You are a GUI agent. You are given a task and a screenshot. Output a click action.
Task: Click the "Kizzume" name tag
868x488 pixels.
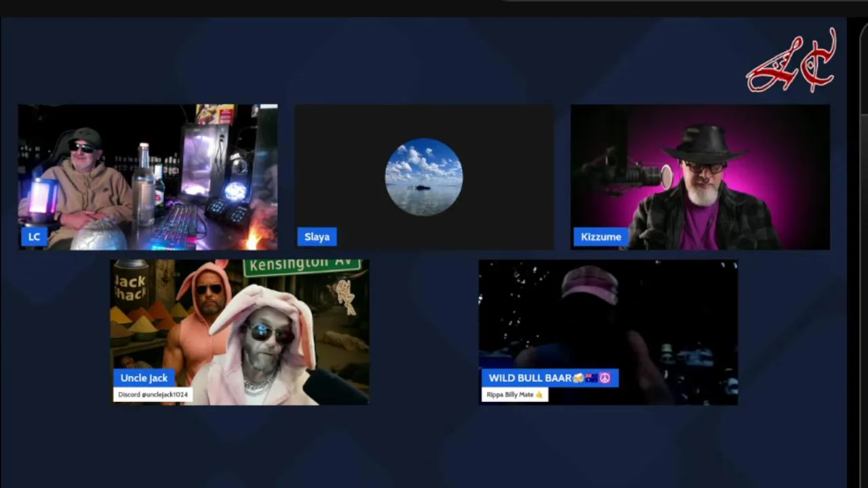point(600,237)
